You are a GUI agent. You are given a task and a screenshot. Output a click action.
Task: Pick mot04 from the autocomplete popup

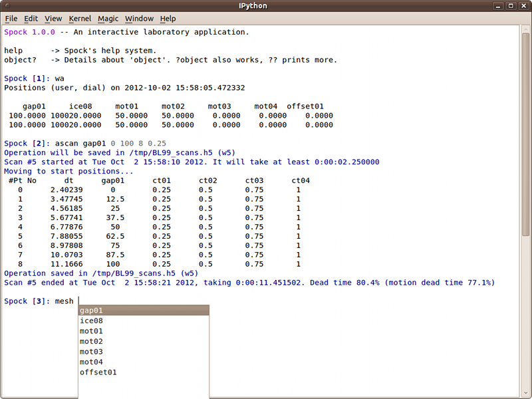pos(144,362)
